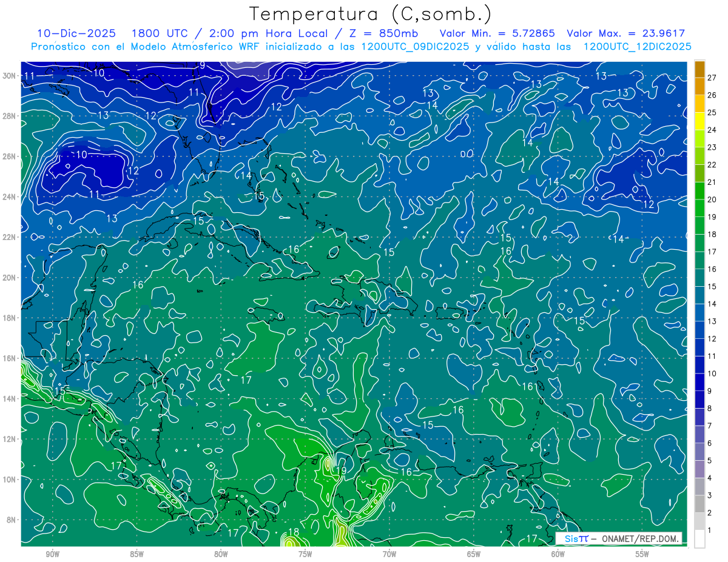The width and height of the screenshot is (728, 562).
Task: Click the '4' value on the color scale
Action: click(x=710, y=478)
